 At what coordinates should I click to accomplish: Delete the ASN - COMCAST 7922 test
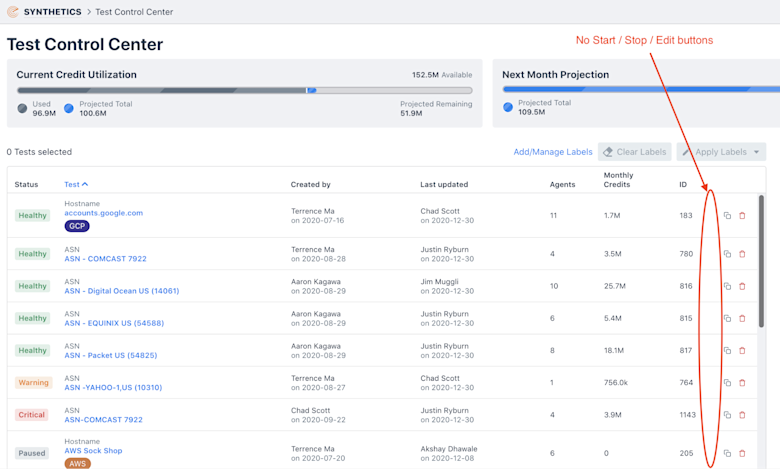tap(742, 254)
